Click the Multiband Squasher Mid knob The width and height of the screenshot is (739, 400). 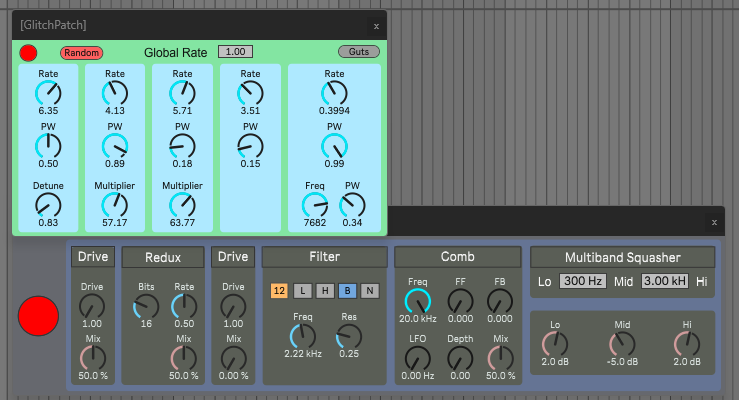[x=623, y=343]
